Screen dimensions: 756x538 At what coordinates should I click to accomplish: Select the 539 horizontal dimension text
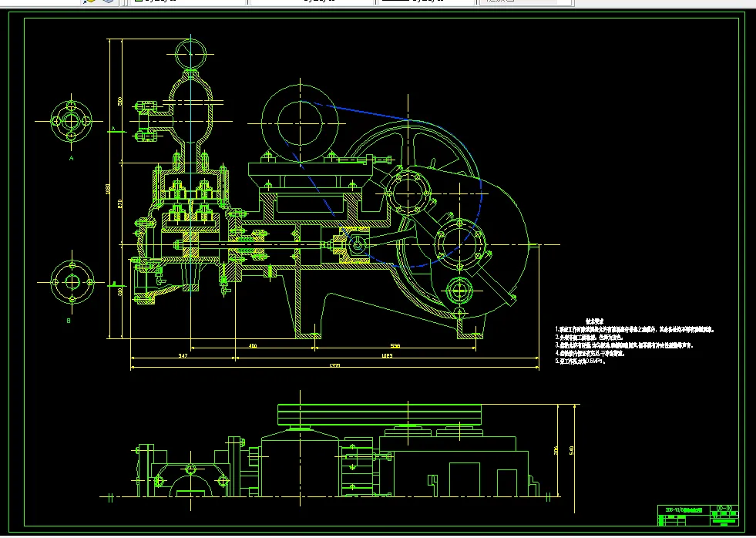click(395, 345)
